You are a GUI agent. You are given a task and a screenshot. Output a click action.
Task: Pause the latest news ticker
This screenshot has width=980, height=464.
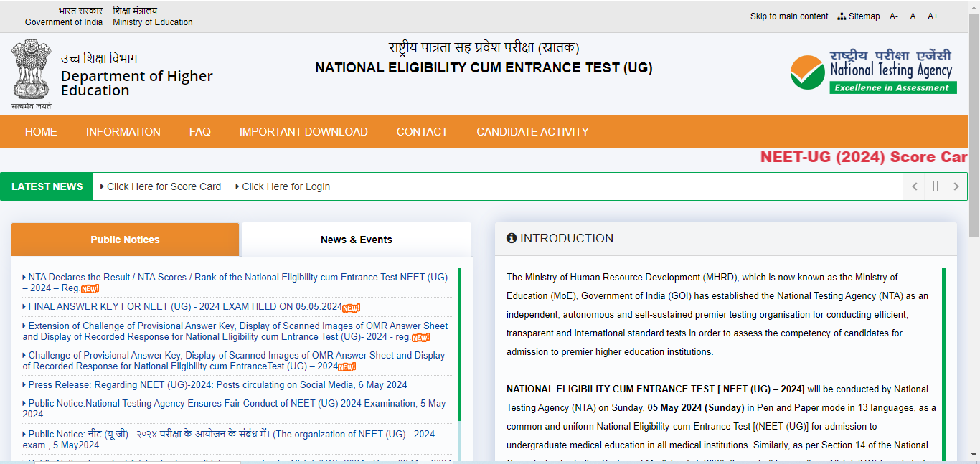click(x=935, y=186)
